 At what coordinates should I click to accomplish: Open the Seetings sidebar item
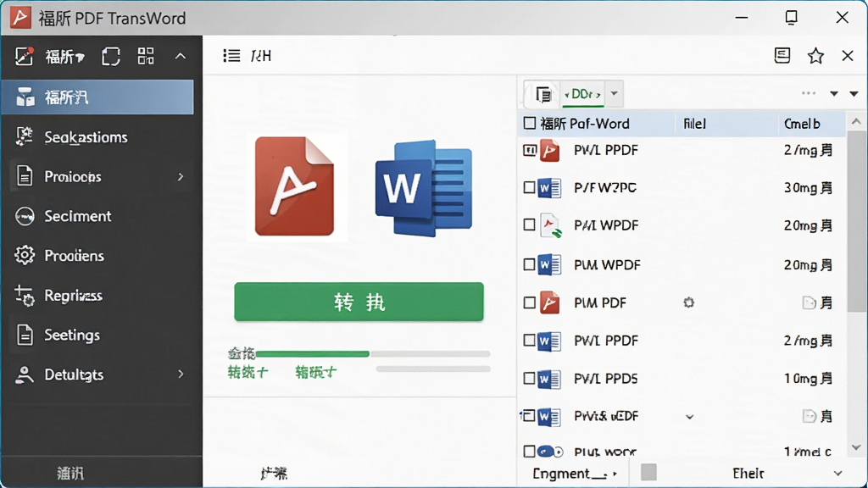[97, 335]
